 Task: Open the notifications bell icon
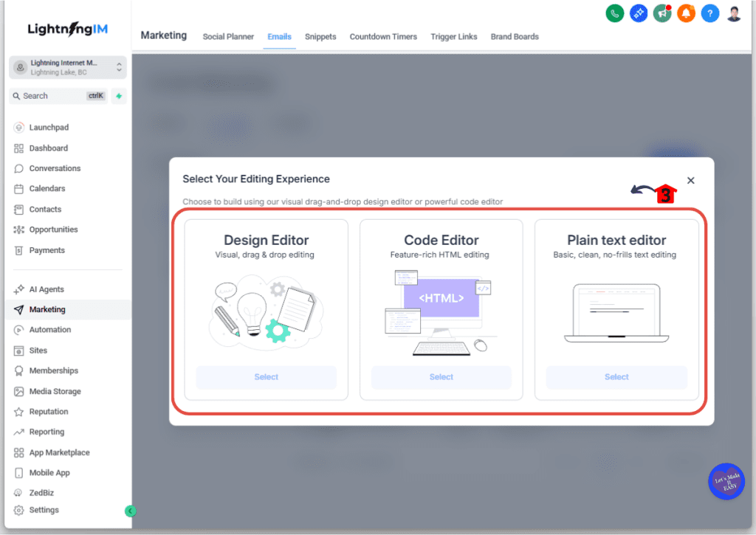tap(686, 13)
